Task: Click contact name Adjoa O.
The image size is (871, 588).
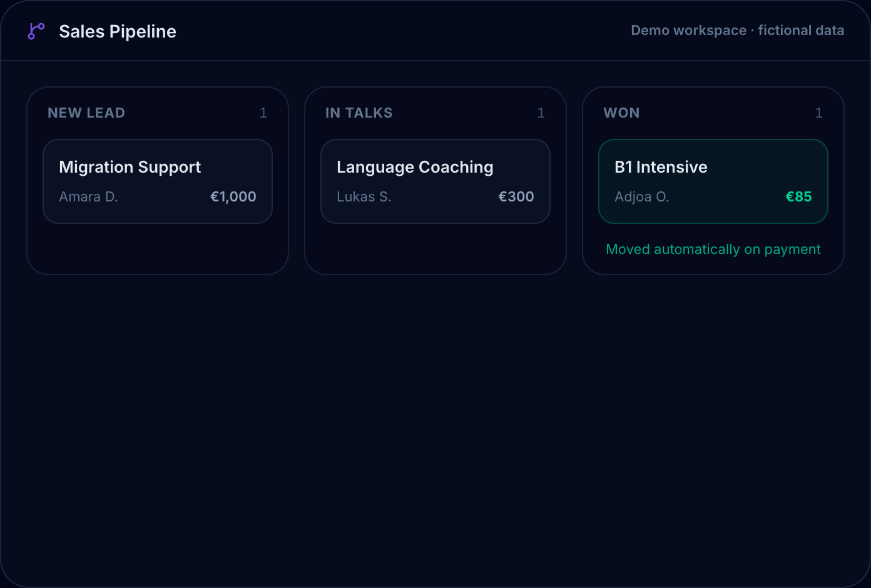Action: [642, 196]
